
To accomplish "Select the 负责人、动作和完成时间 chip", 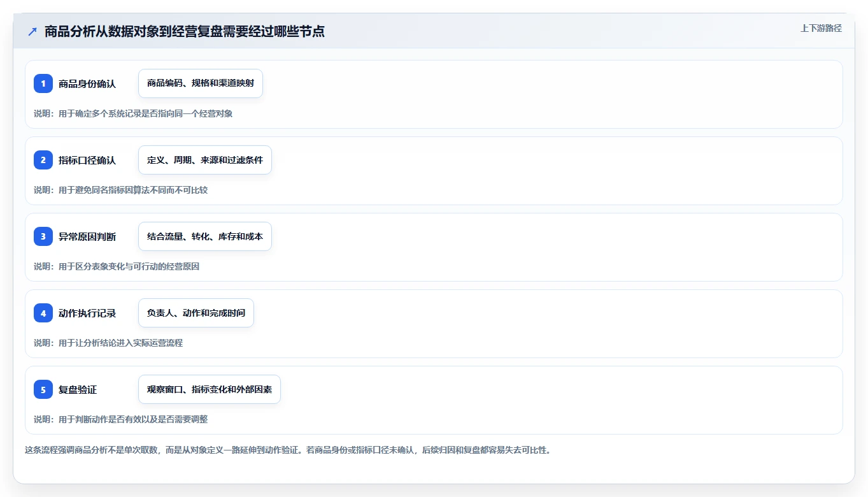I will coord(196,313).
